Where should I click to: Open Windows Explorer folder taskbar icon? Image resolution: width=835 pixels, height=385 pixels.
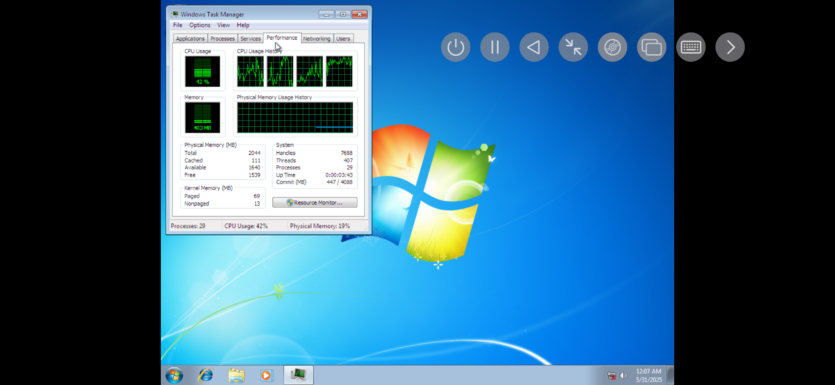tap(236, 375)
